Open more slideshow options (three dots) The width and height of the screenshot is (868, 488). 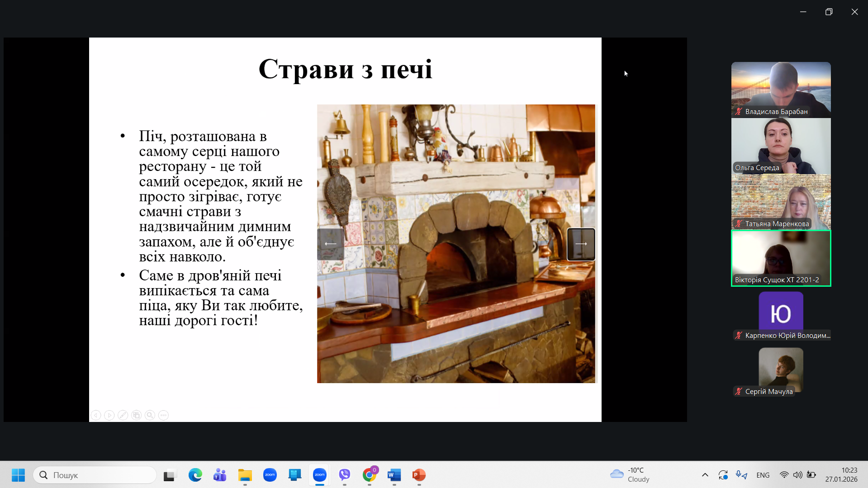tap(163, 415)
